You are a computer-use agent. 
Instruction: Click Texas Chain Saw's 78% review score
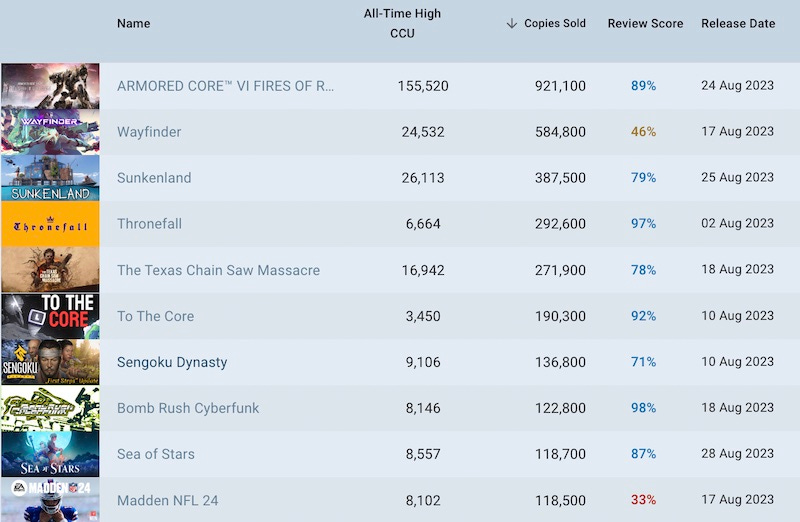point(643,270)
